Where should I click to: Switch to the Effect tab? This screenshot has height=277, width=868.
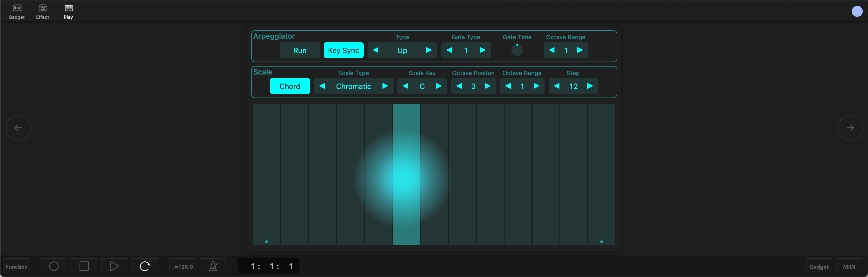[42, 12]
